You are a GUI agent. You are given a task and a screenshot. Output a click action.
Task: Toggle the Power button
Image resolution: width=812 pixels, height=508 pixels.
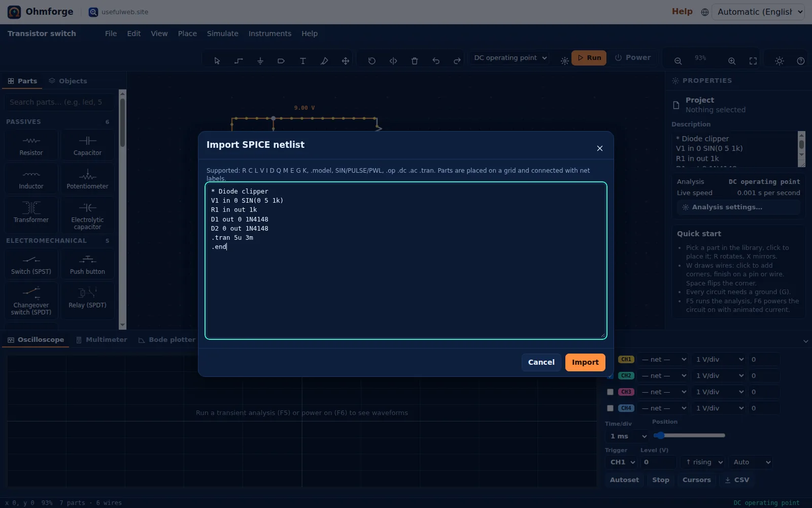point(632,58)
